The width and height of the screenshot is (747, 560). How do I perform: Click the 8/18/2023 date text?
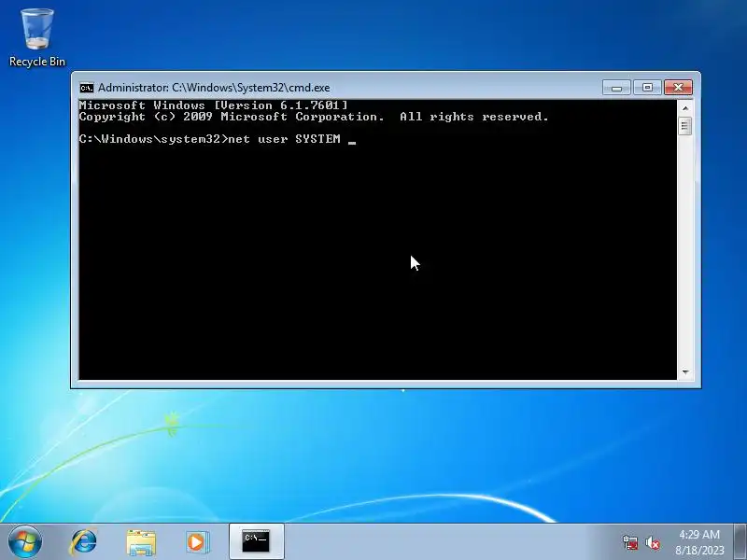click(699, 550)
